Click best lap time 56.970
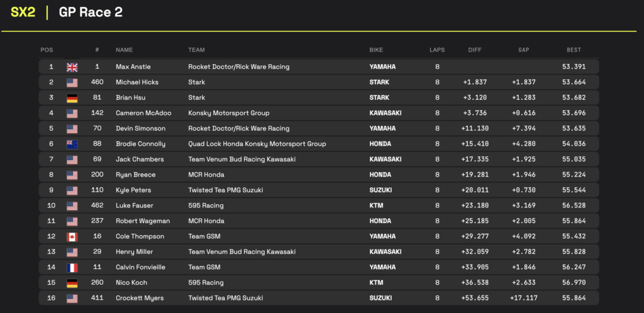Image resolution: width=644 pixels, height=313 pixels. point(574,283)
